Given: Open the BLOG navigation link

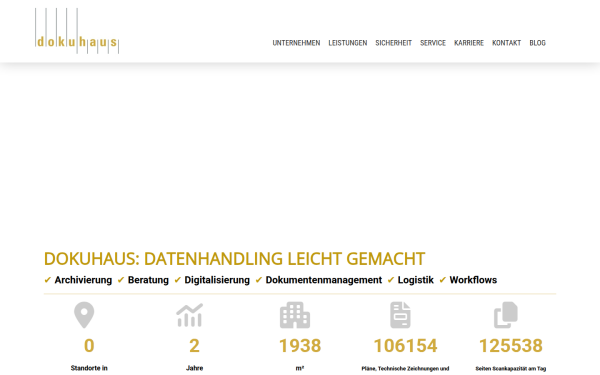Looking at the screenshot, I should pyautogui.click(x=537, y=43).
